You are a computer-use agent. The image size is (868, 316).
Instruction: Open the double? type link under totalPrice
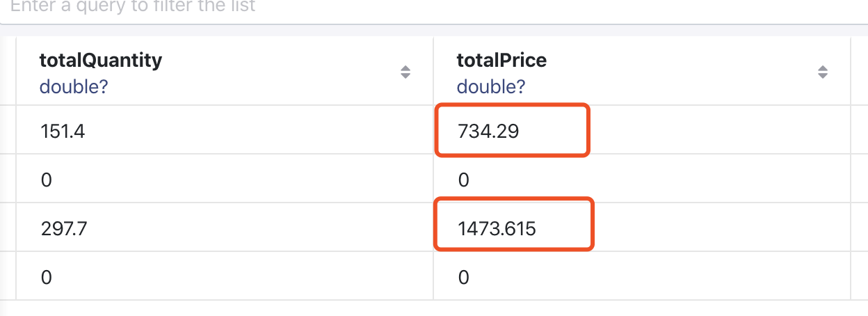[490, 87]
